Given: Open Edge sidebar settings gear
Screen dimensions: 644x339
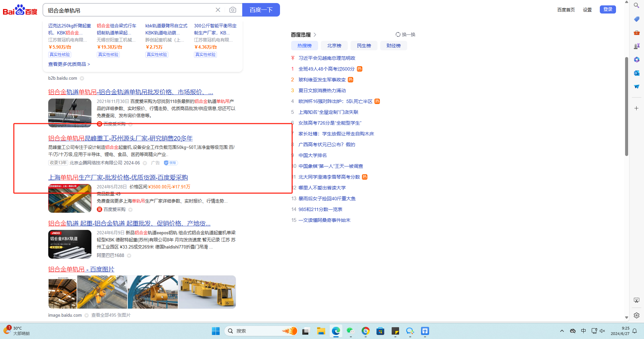Looking at the screenshot, I should 637,315.
